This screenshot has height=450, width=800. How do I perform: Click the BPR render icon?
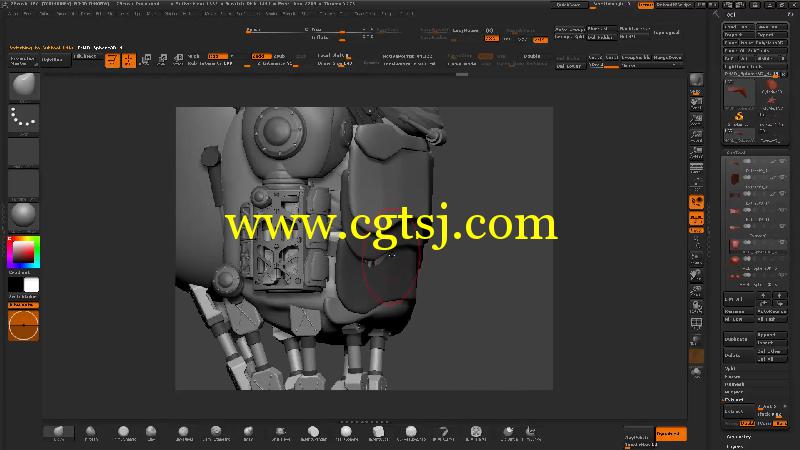pos(696,81)
